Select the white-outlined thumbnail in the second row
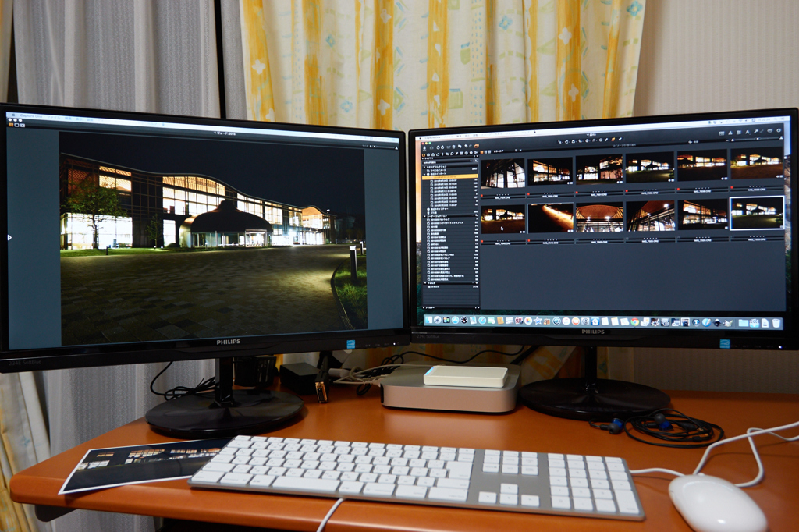799x532 pixels. [756, 214]
